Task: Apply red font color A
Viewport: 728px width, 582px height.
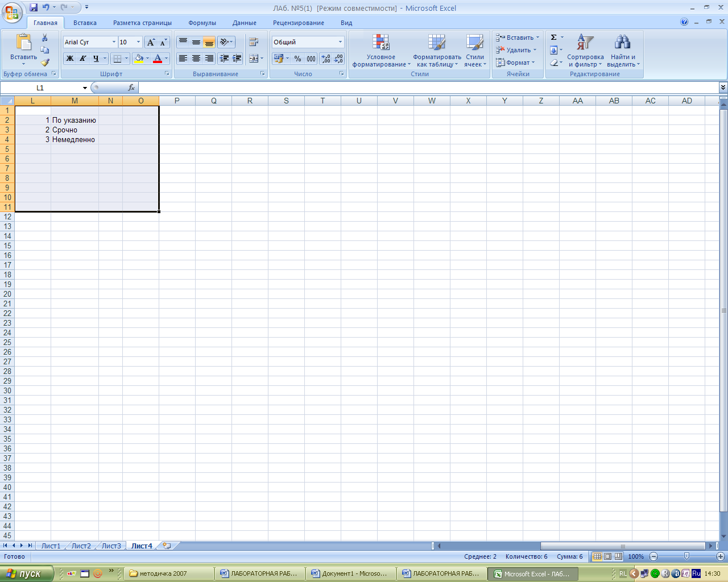Action: (x=158, y=59)
